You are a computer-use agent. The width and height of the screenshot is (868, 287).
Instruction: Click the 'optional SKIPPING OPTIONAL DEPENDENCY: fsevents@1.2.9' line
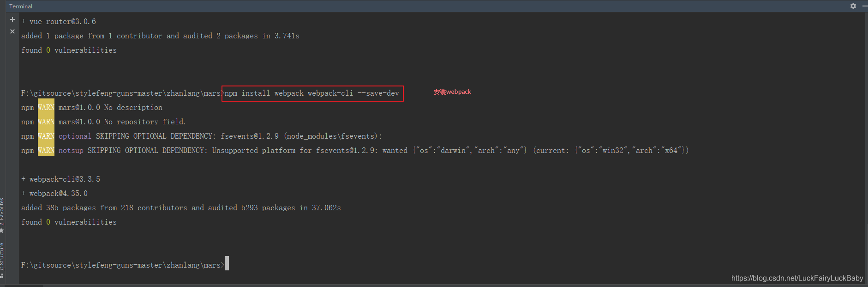[x=202, y=136]
